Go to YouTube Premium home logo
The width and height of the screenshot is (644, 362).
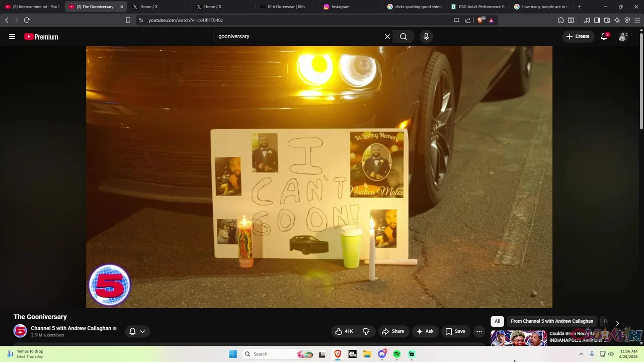(x=41, y=37)
